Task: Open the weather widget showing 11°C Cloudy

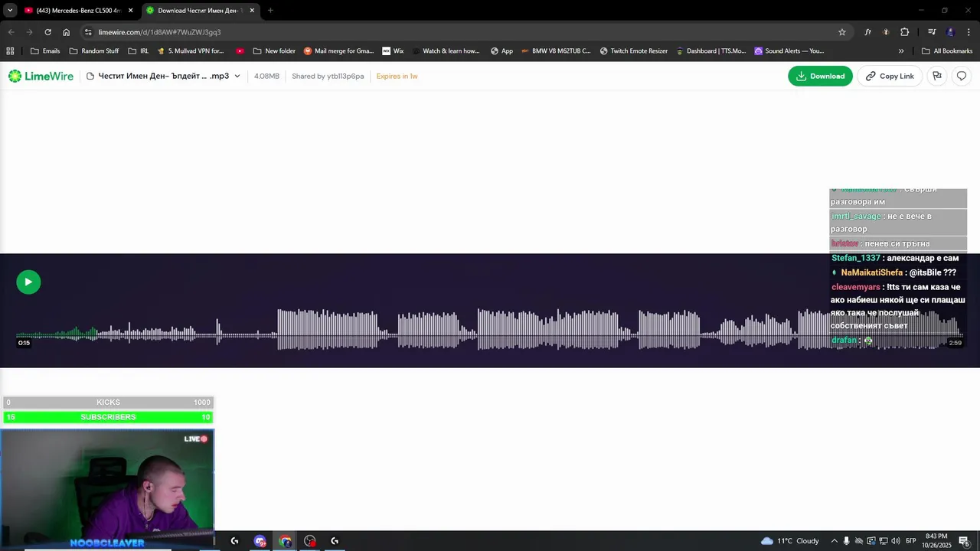Action: [x=789, y=541]
